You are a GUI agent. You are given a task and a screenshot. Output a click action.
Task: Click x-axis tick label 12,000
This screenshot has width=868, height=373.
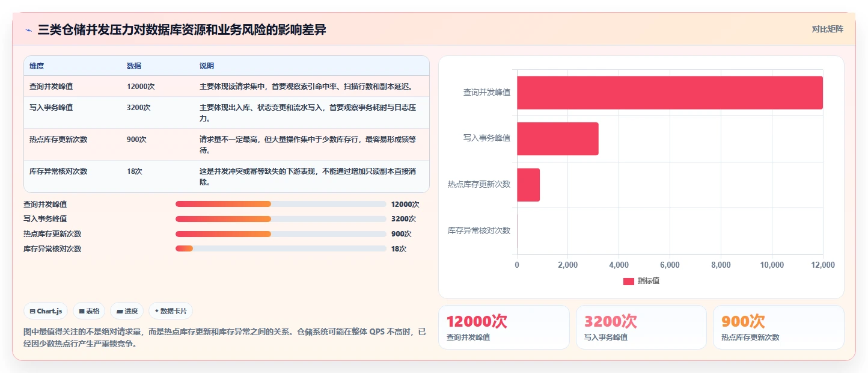[822, 265]
